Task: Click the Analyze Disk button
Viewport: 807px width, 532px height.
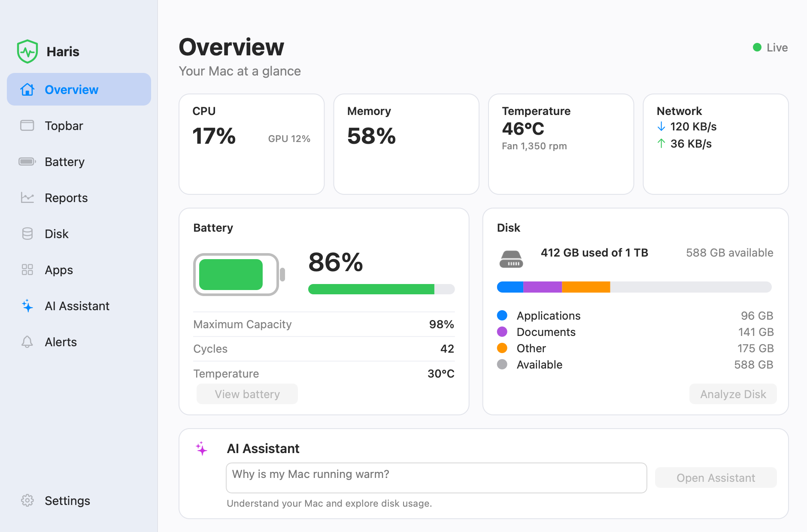Action: pos(733,394)
